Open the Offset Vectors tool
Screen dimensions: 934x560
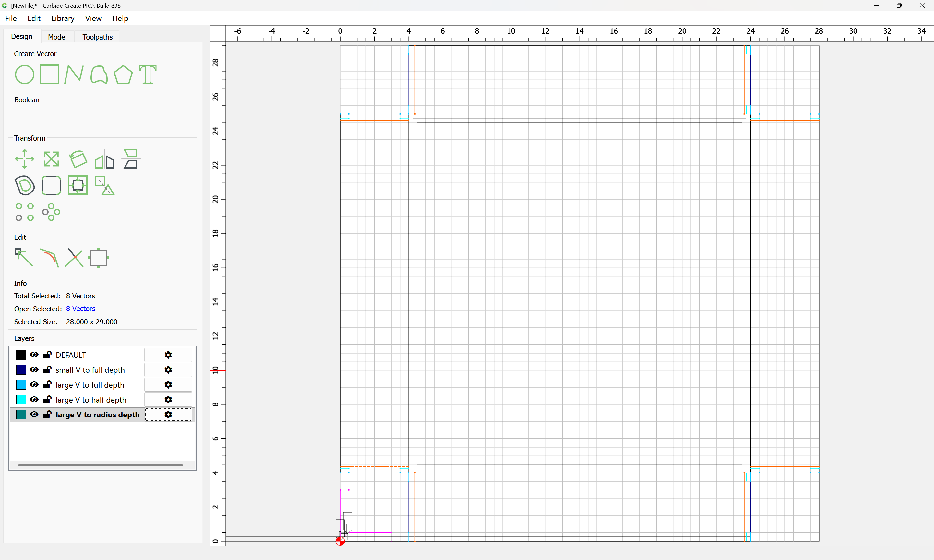(x=25, y=185)
